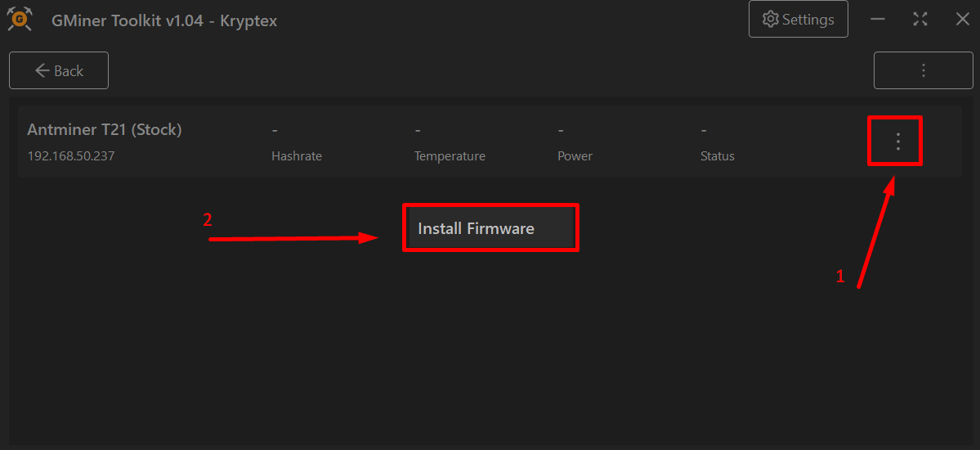Open Settings with the gear icon
Screen dimensions: 980x450
798,19
